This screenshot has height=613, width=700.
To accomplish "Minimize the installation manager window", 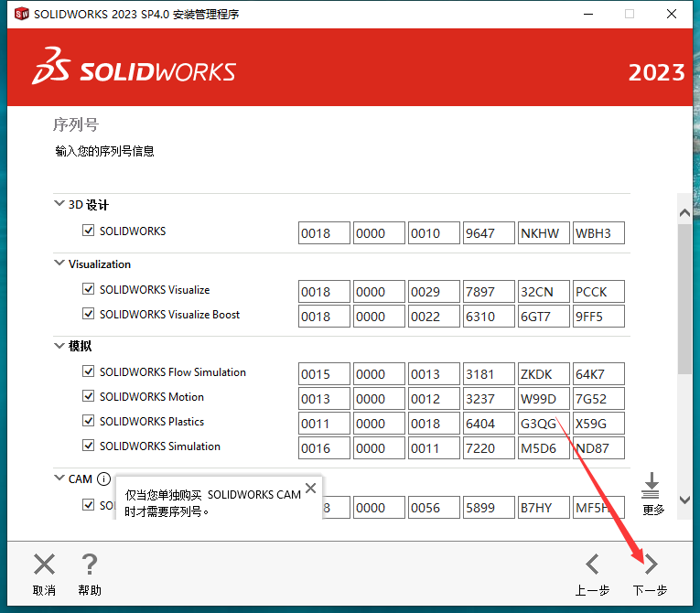I will point(588,15).
